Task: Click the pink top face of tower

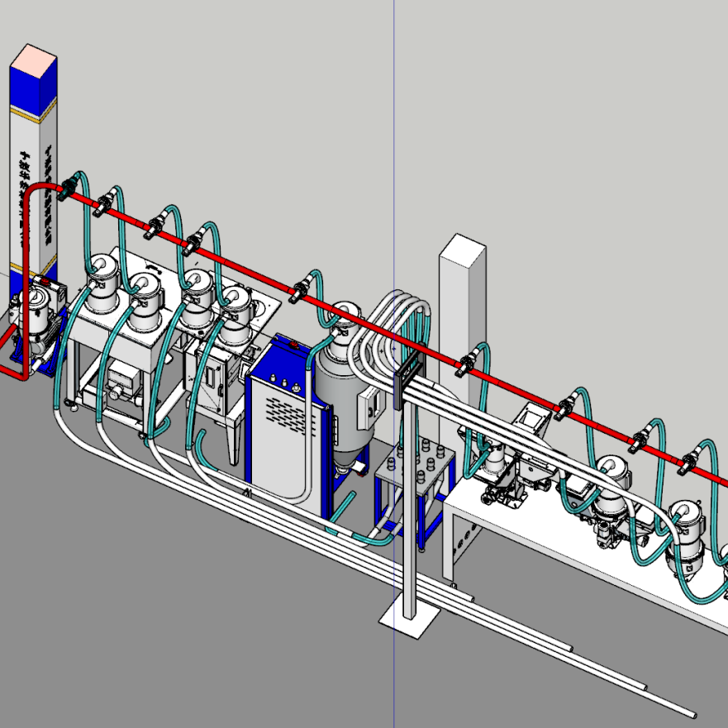Action: [x=34, y=59]
